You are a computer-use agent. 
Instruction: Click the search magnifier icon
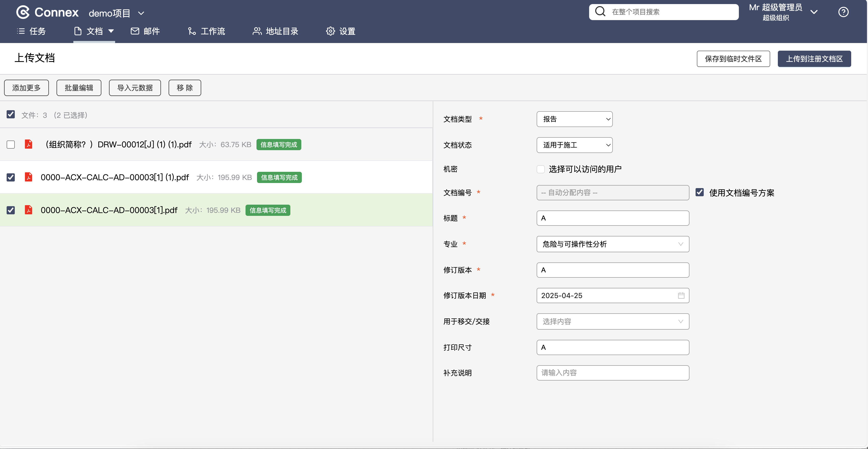tap(600, 12)
